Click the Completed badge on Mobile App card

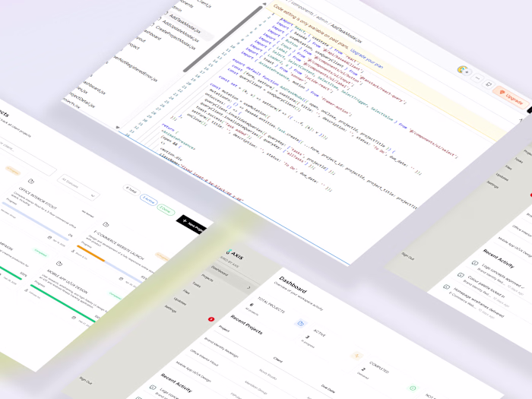115,296
